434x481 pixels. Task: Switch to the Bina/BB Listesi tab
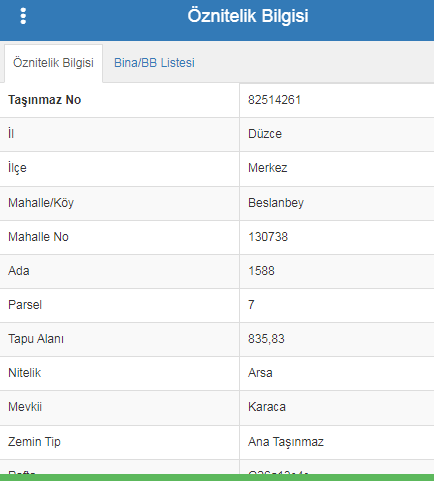tap(154, 63)
